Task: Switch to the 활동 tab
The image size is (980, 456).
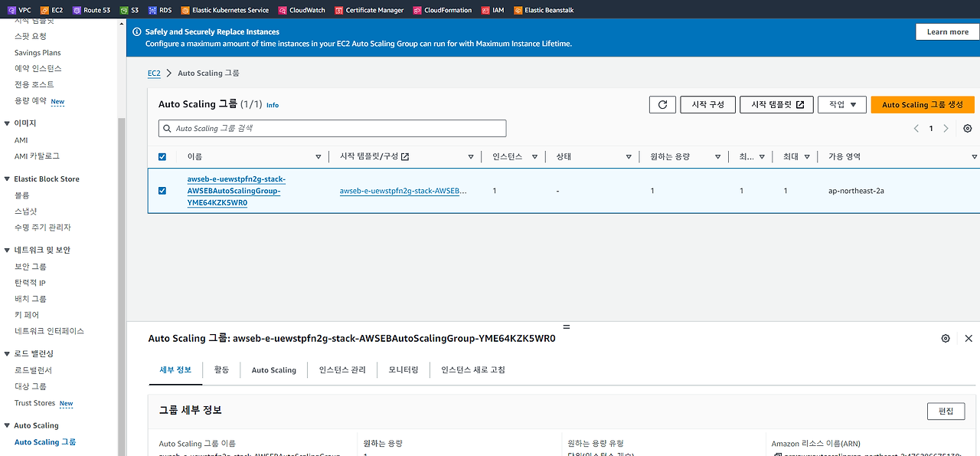Action: pos(221,369)
